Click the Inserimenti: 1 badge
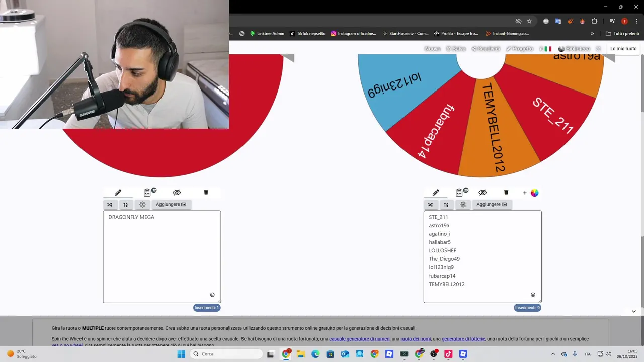The width and height of the screenshot is (644, 362). coord(207,308)
